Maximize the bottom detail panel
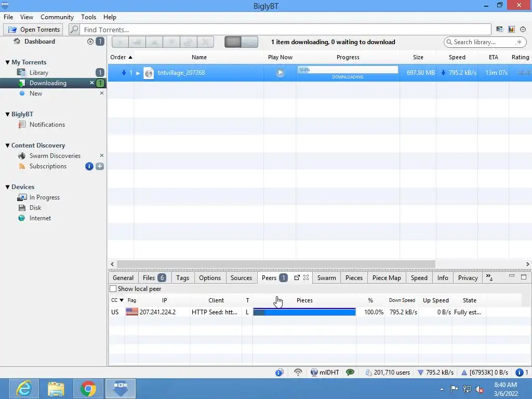Image resolution: width=532 pixels, height=399 pixels. 524,277
